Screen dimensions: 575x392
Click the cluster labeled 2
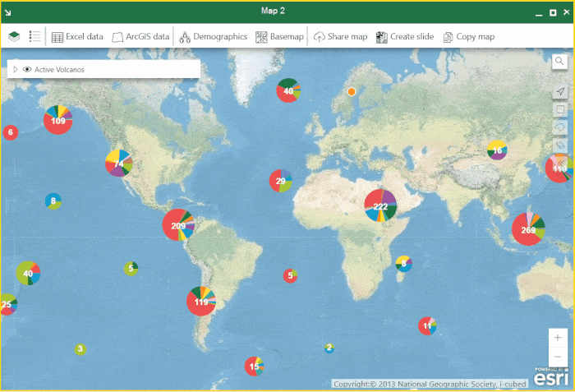click(x=329, y=348)
